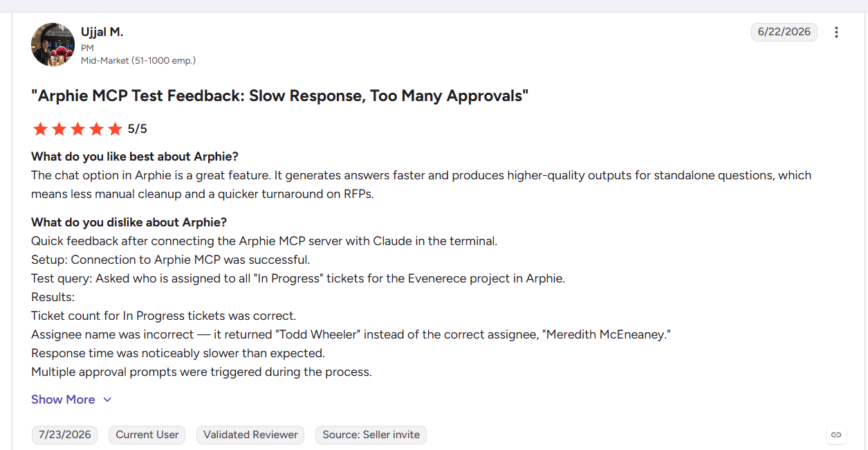
Task: Open the review title about Arphie MCP Test Feedback
Action: (x=280, y=96)
